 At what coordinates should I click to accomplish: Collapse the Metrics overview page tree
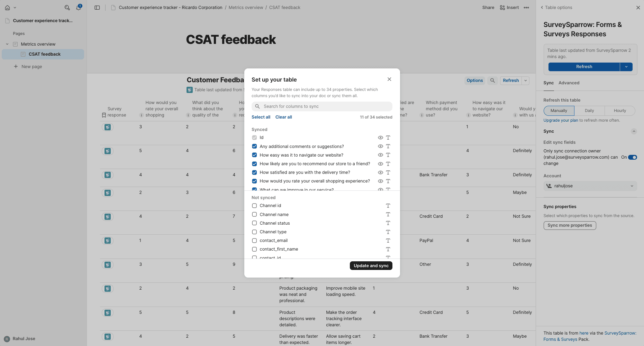tap(7, 44)
